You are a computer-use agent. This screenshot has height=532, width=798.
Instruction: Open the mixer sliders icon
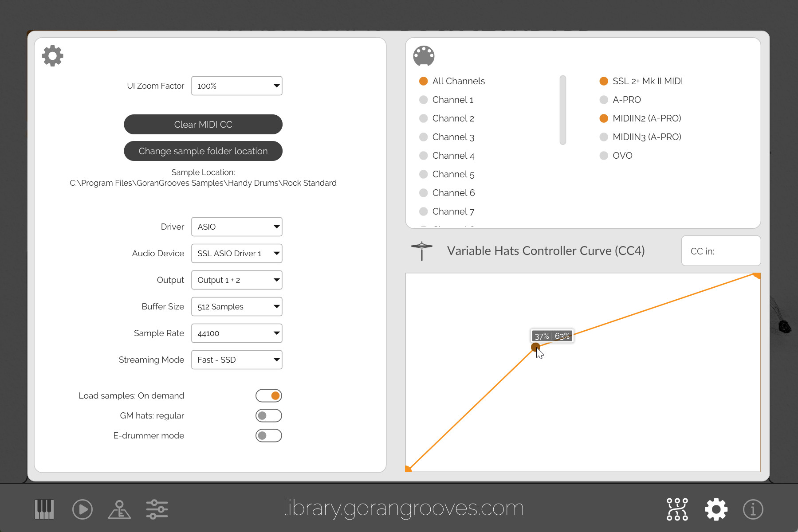(x=157, y=509)
